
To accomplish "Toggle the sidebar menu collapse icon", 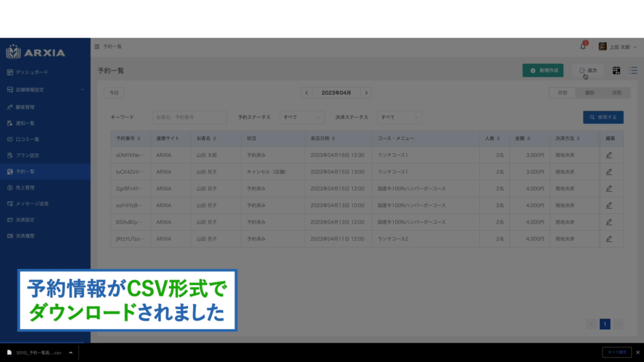I will click(97, 47).
